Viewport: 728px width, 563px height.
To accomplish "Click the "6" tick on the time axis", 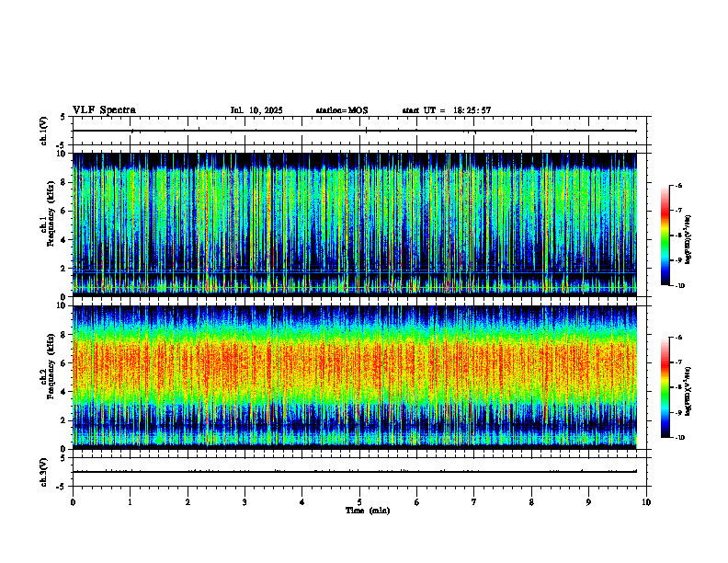I will pyautogui.click(x=417, y=502).
